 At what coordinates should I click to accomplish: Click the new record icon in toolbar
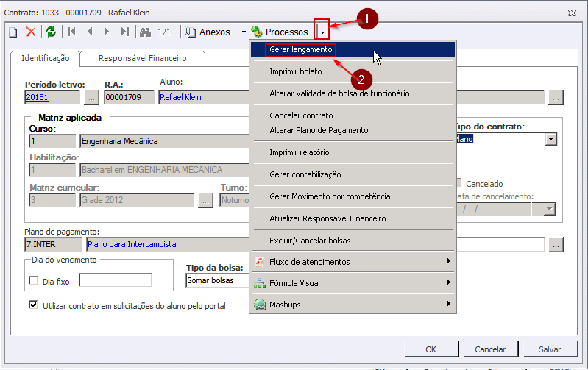pyautogui.click(x=13, y=32)
